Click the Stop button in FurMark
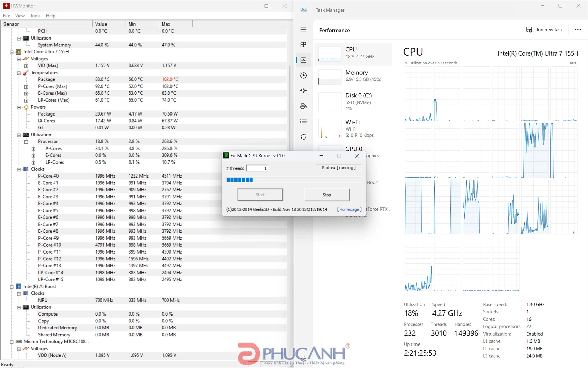This screenshot has width=588, height=368. click(x=327, y=195)
